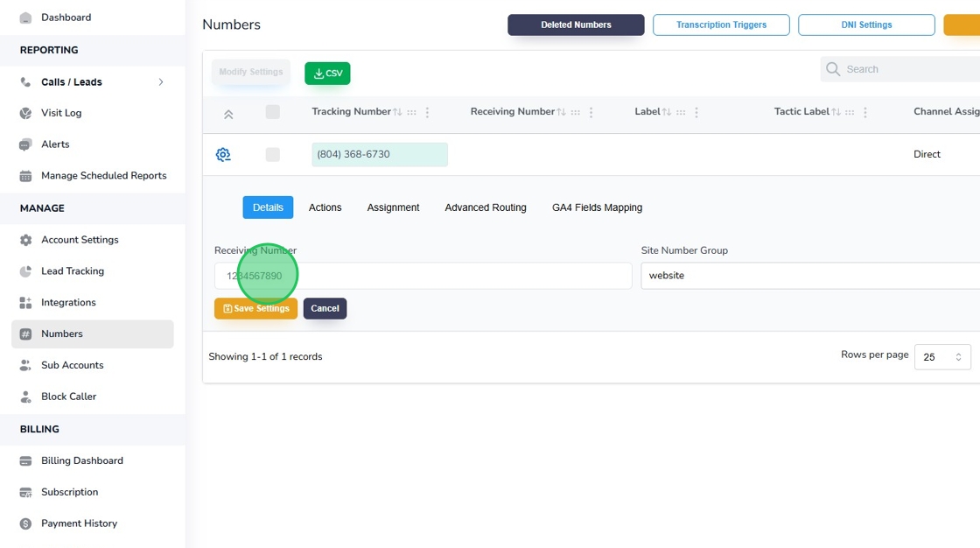Click the Modify Settings button

pos(250,72)
